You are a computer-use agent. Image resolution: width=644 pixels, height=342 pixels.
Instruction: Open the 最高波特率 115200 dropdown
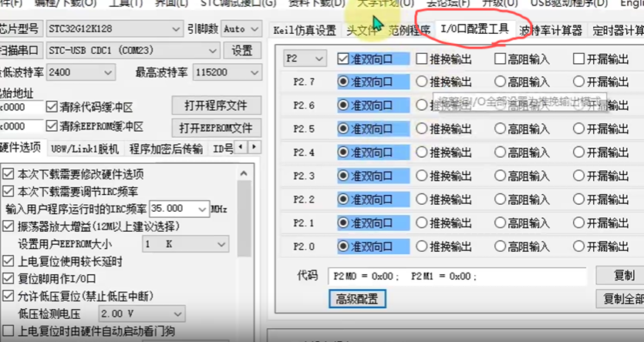227,72
